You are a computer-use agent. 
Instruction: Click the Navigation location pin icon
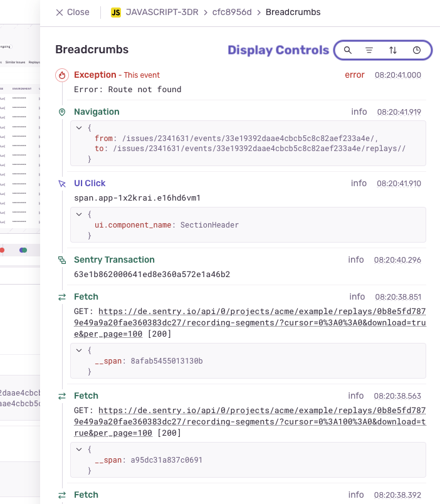point(61,112)
